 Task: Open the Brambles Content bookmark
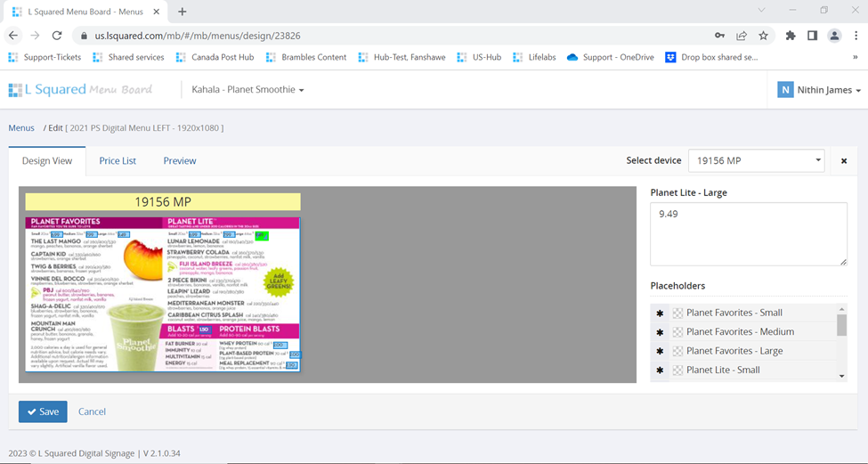point(306,57)
